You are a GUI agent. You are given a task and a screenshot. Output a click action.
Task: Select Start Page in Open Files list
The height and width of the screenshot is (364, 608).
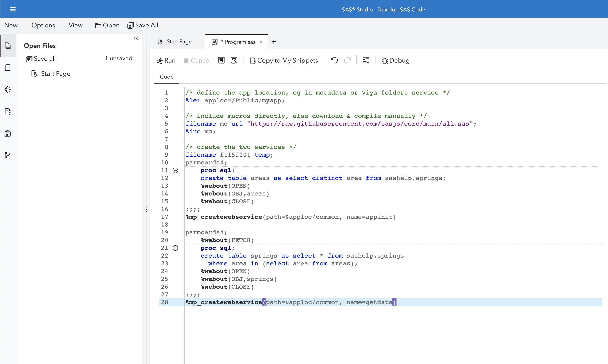(x=51, y=74)
